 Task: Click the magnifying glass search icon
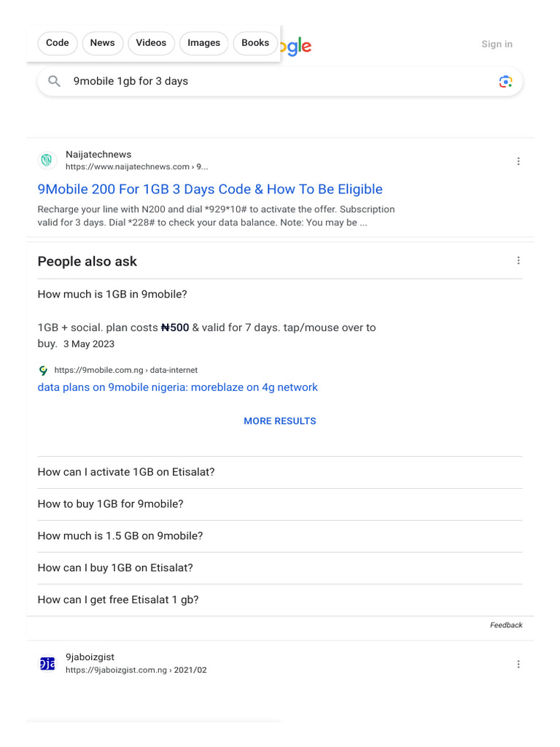[54, 82]
